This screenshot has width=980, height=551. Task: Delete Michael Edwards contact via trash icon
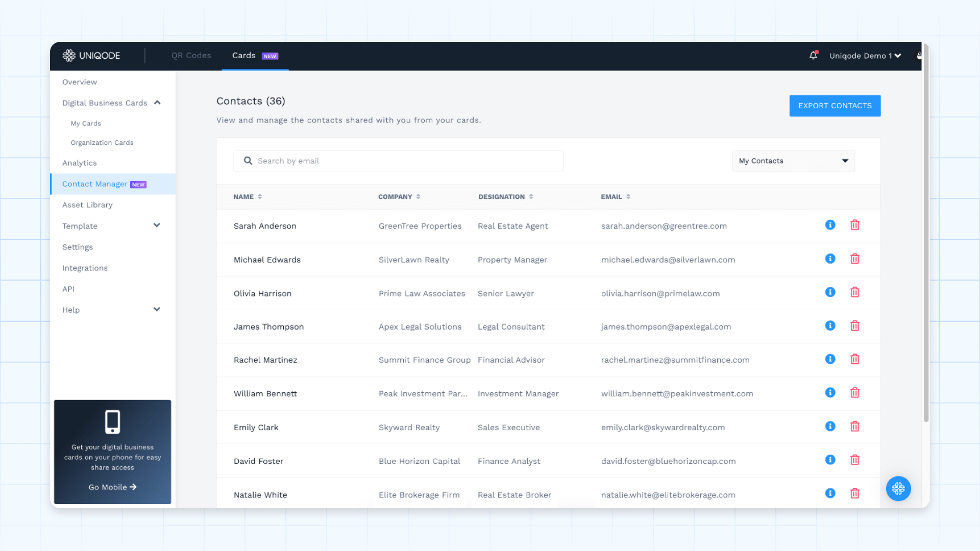click(x=854, y=259)
